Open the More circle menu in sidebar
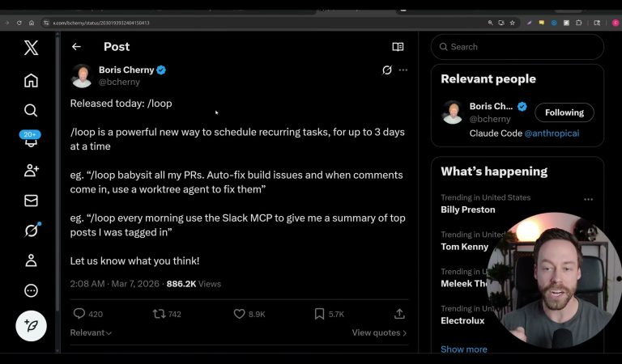This screenshot has width=622, height=364. pyautogui.click(x=31, y=291)
